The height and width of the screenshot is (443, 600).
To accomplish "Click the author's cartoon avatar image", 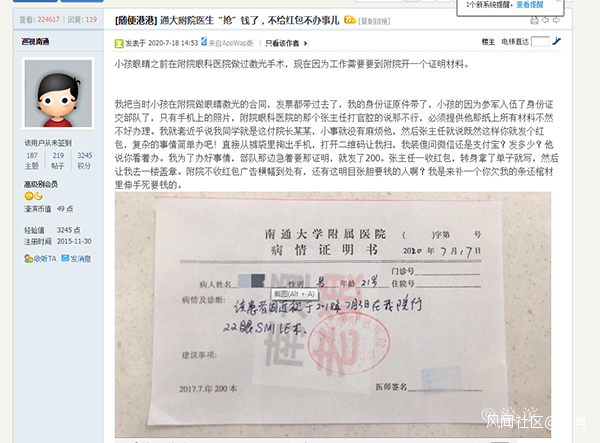I will click(58, 93).
